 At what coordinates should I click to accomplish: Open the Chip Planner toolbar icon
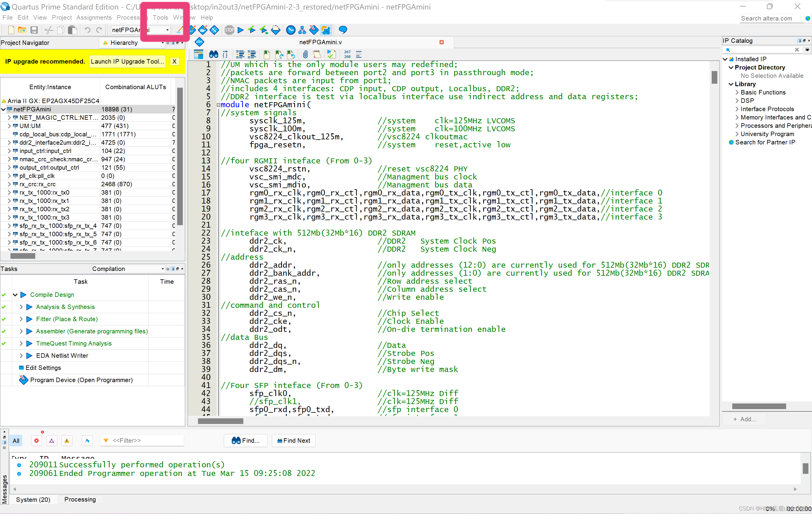coord(325,30)
